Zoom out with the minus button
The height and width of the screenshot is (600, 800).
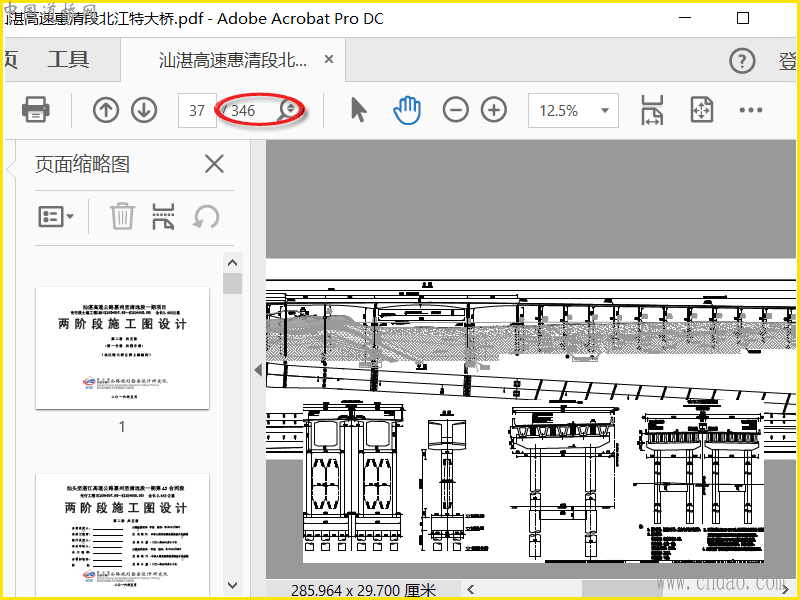(455, 110)
